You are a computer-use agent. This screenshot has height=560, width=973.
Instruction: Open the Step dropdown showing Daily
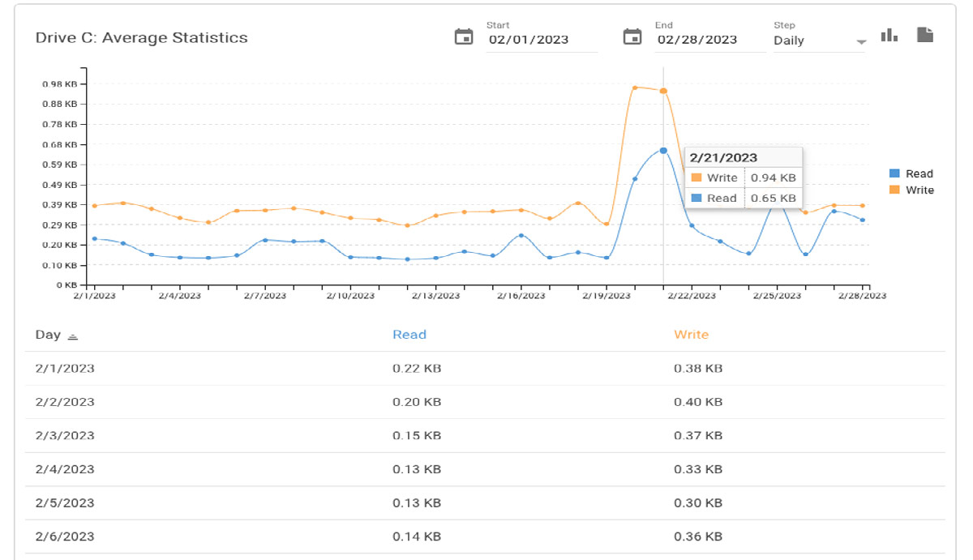tap(818, 41)
